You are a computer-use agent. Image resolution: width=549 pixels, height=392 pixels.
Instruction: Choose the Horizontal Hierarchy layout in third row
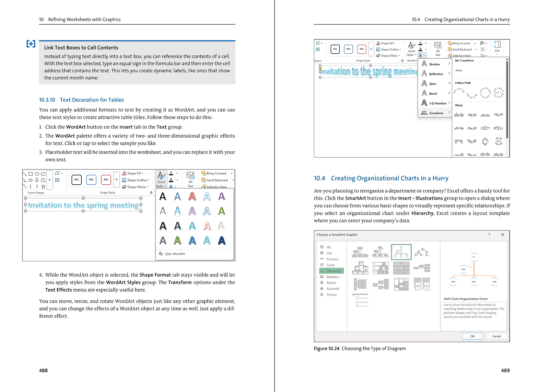click(x=381, y=284)
